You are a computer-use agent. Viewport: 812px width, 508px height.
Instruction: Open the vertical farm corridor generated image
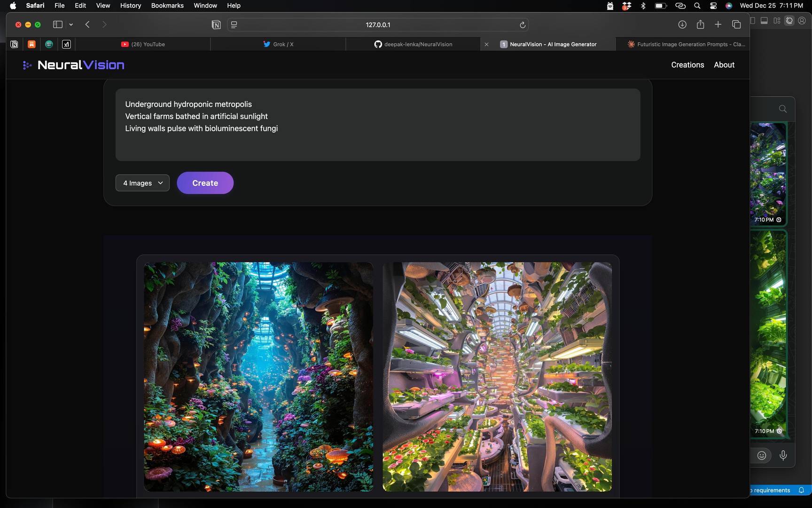[x=497, y=377]
